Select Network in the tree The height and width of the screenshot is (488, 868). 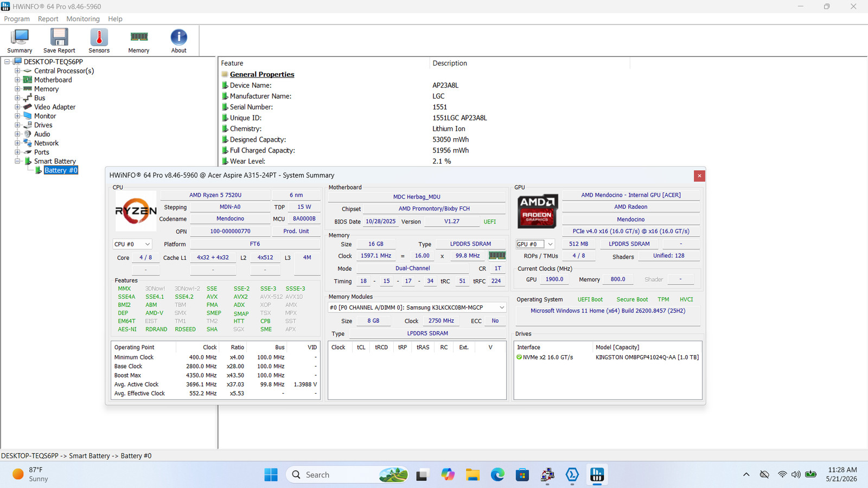point(46,143)
